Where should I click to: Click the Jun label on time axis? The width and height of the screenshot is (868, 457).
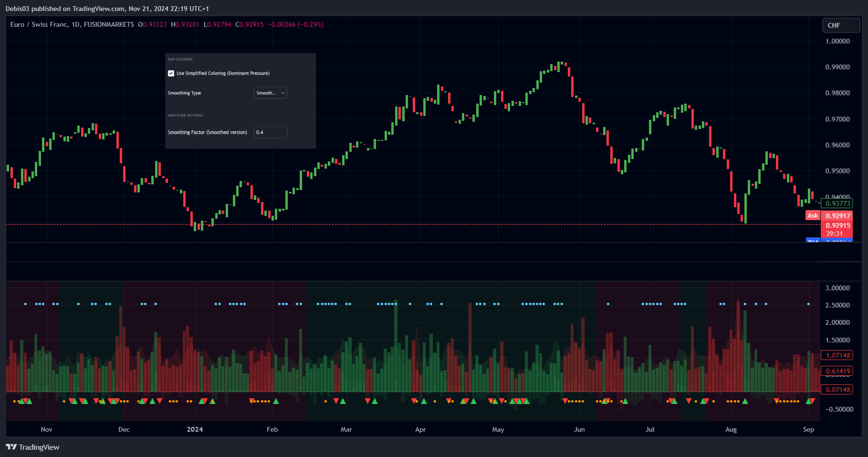579,429
